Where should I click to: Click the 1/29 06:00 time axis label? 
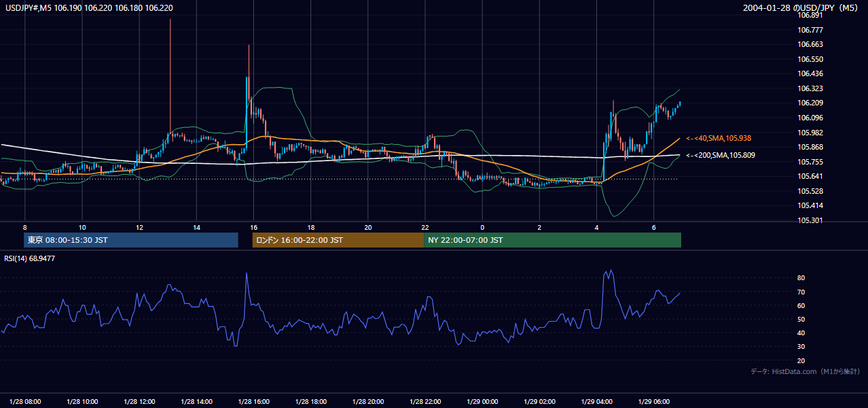tap(653, 402)
